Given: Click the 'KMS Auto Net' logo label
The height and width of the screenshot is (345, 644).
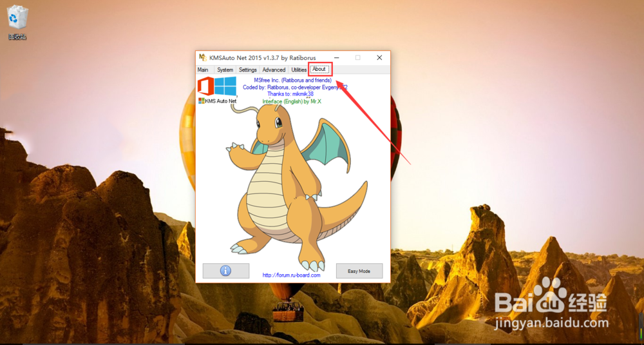Looking at the screenshot, I should [217, 101].
